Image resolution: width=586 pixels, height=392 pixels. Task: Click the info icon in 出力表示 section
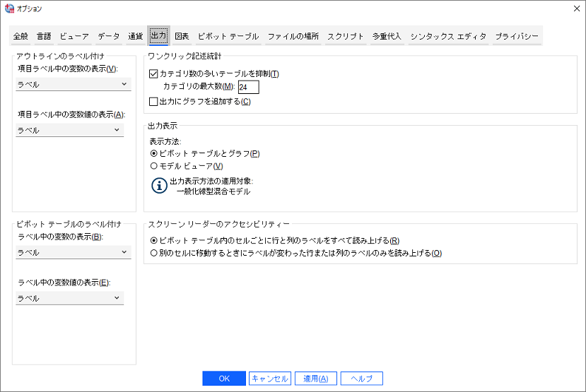(x=160, y=186)
